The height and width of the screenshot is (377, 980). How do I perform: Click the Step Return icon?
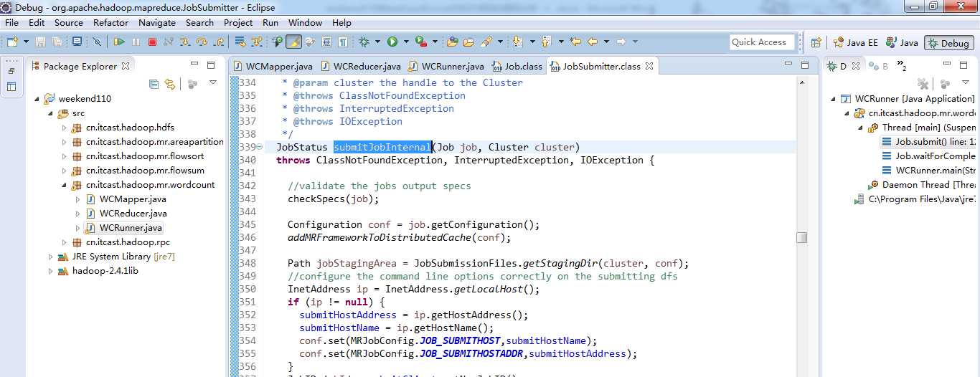pos(219,42)
